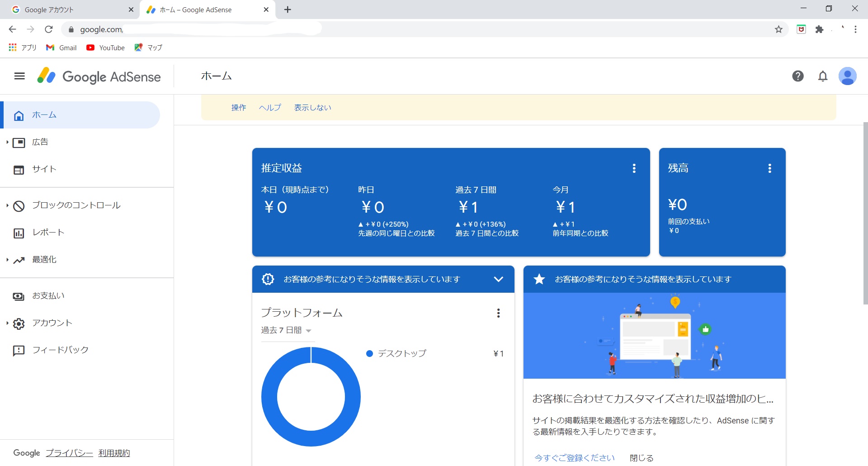Click the 今すぐご登録ください link
Image resolution: width=868 pixels, height=466 pixels.
pyautogui.click(x=574, y=458)
